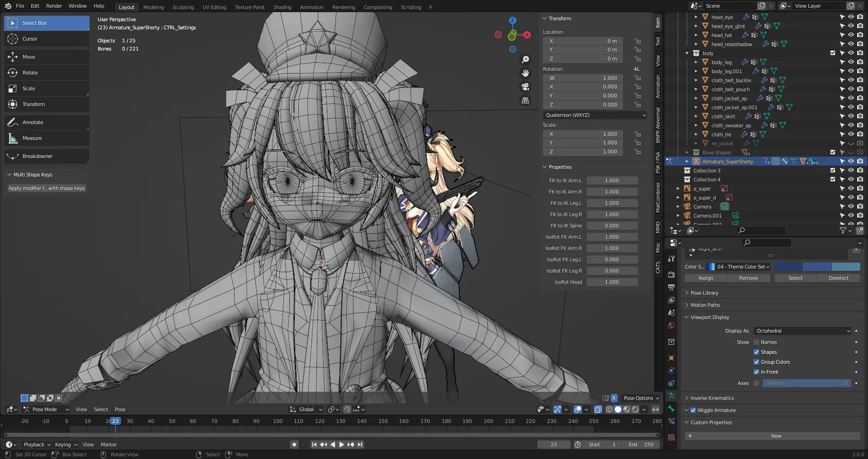This screenshot has height=459, width=868.
Task: Select the Transform tool
Action: (x=47, y=104)
